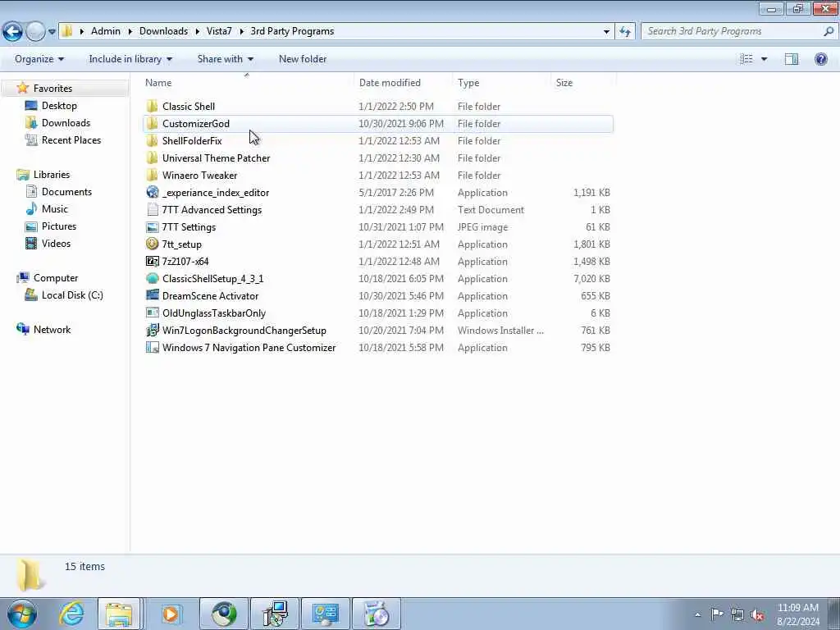Click the ShellFolderFix folder icon
Viewport: 840px width, 630px height.
click(152, 140)
